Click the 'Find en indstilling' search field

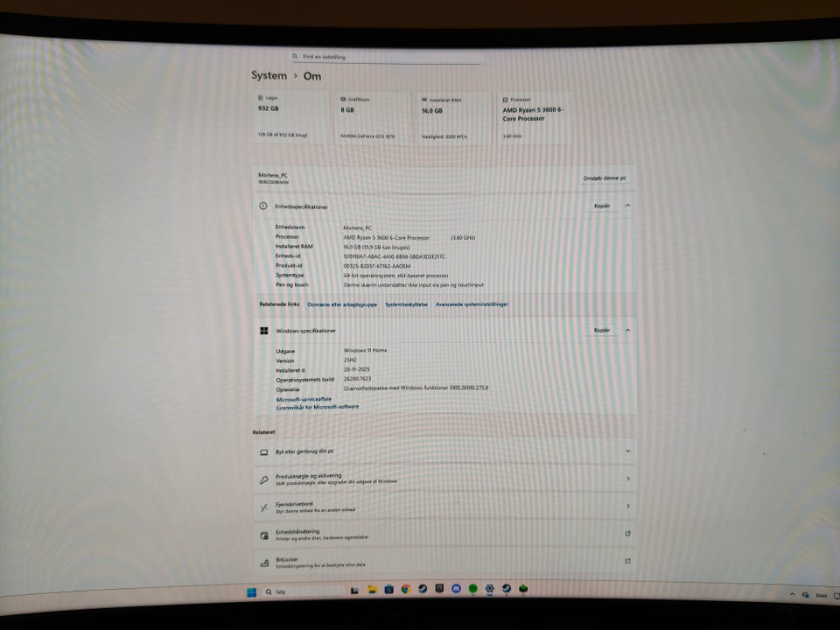(x=385, y=57)
